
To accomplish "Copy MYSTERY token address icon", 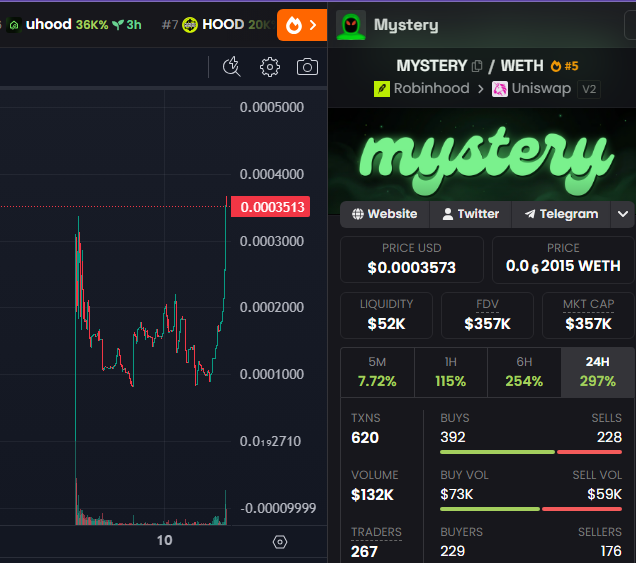I will (477, 66).
